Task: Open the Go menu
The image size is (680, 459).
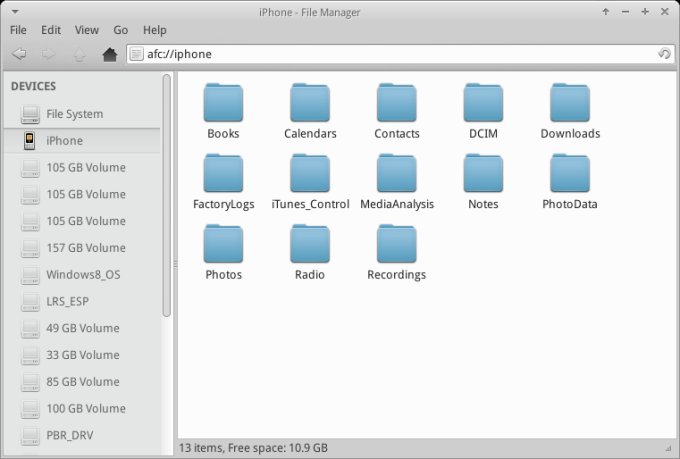Action: point(121,30)
